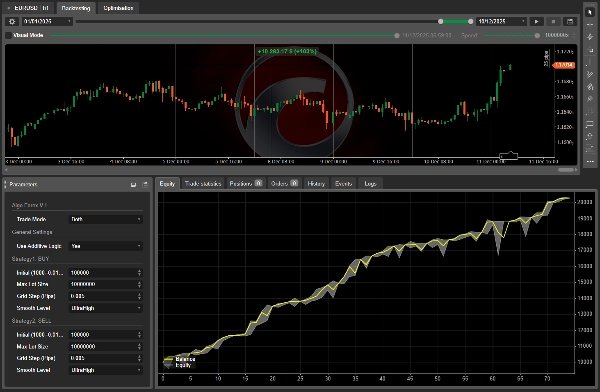
Task: Open the Strategy2 SELL Smooth Level dropdown
Action: click(x=106, y=370)
